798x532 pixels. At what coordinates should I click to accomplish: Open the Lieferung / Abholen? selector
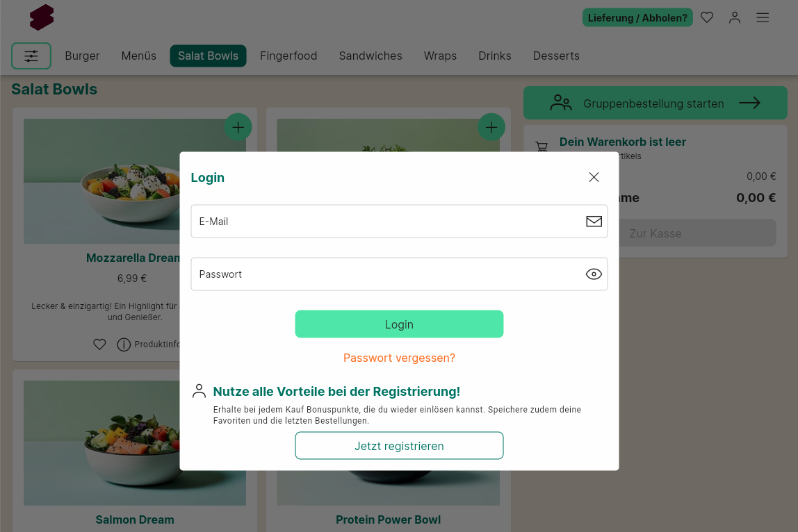(x=637, y=18)
